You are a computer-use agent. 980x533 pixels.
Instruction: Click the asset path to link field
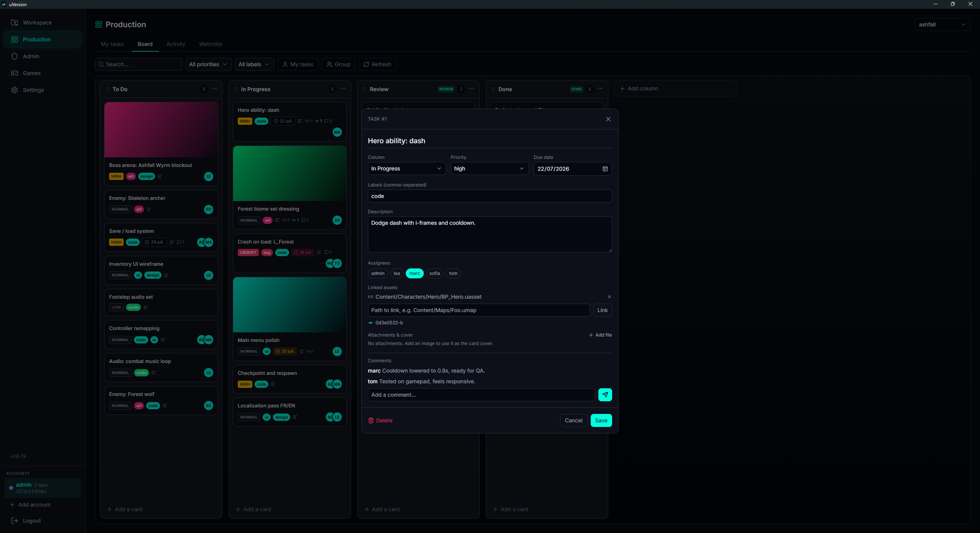[479, 310]
